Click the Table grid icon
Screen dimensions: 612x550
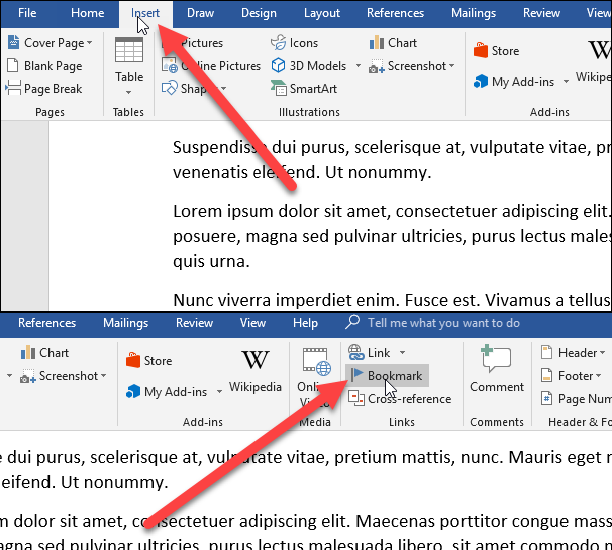(129, 50)
